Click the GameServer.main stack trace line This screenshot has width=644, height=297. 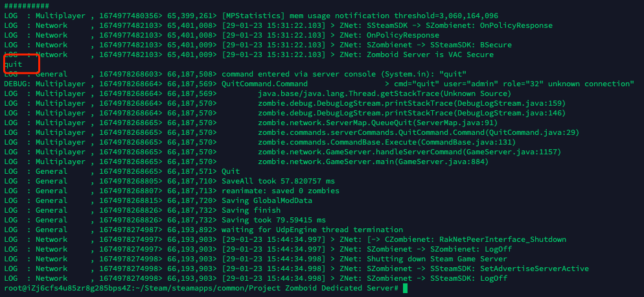[x=246, y=161]
